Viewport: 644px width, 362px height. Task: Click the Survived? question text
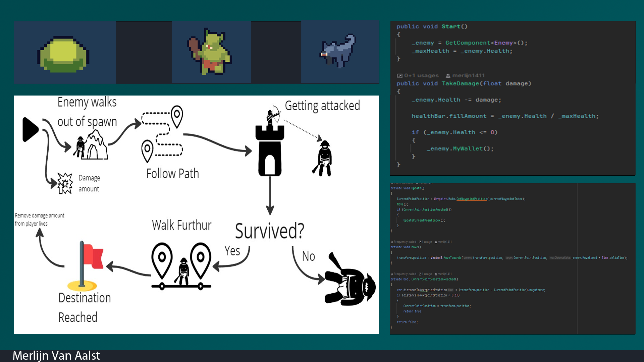pyautogui.click(x=269, y=231)
